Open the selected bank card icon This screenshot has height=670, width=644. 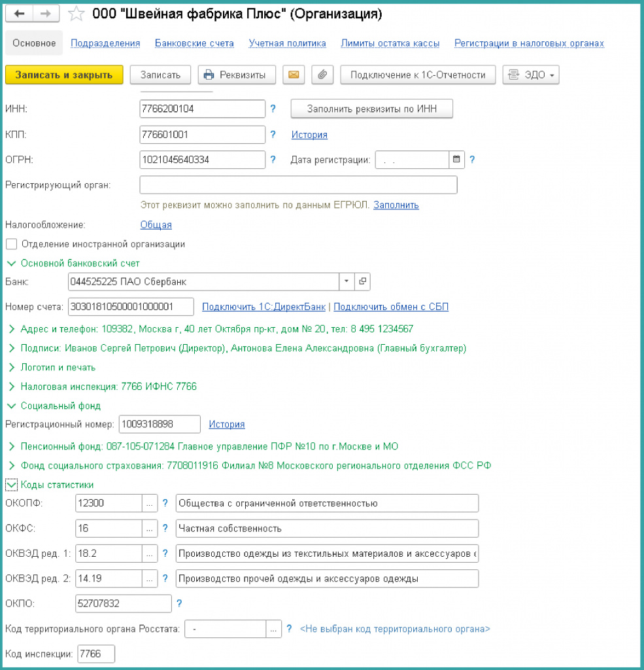click(x=363, y=281)
